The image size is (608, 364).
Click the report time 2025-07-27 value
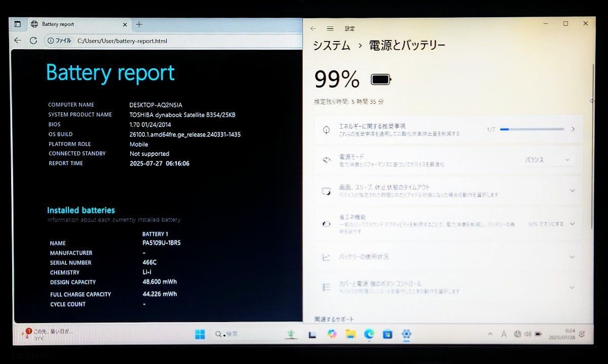coord(160,164)
